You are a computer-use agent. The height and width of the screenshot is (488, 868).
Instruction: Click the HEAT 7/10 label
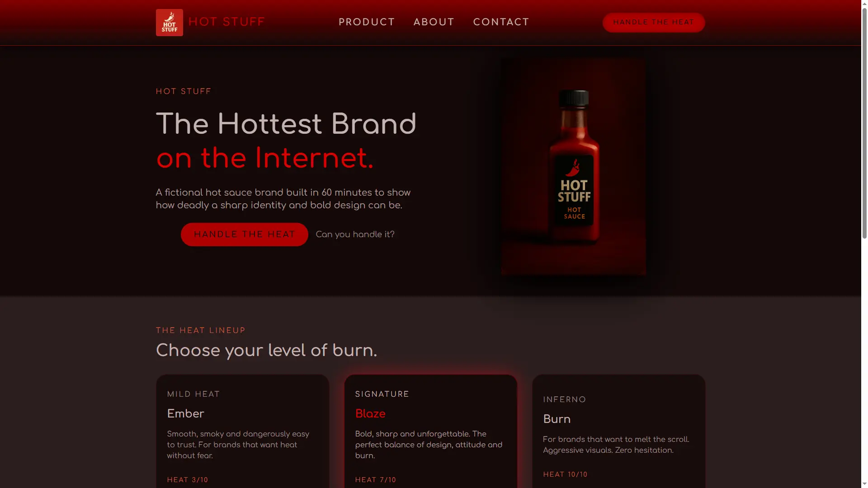click(376, 480)
